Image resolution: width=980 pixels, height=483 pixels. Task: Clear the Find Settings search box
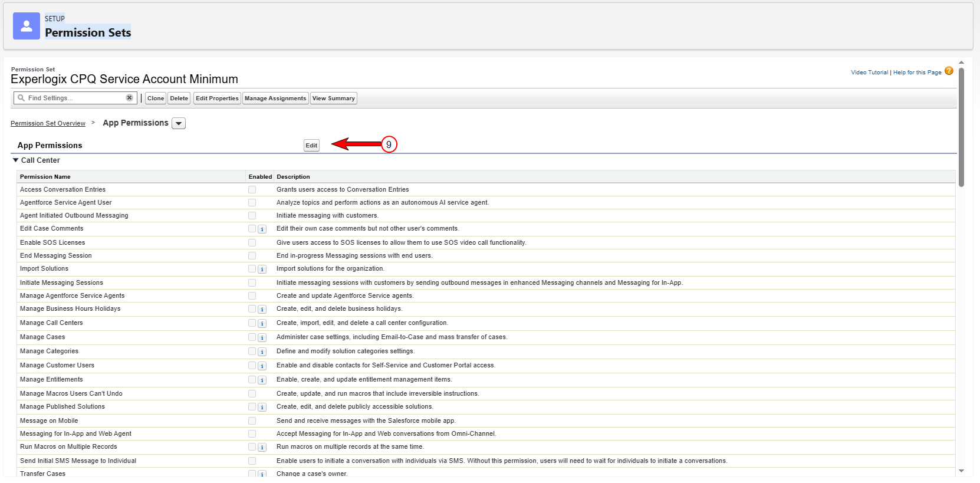point(129,98)
